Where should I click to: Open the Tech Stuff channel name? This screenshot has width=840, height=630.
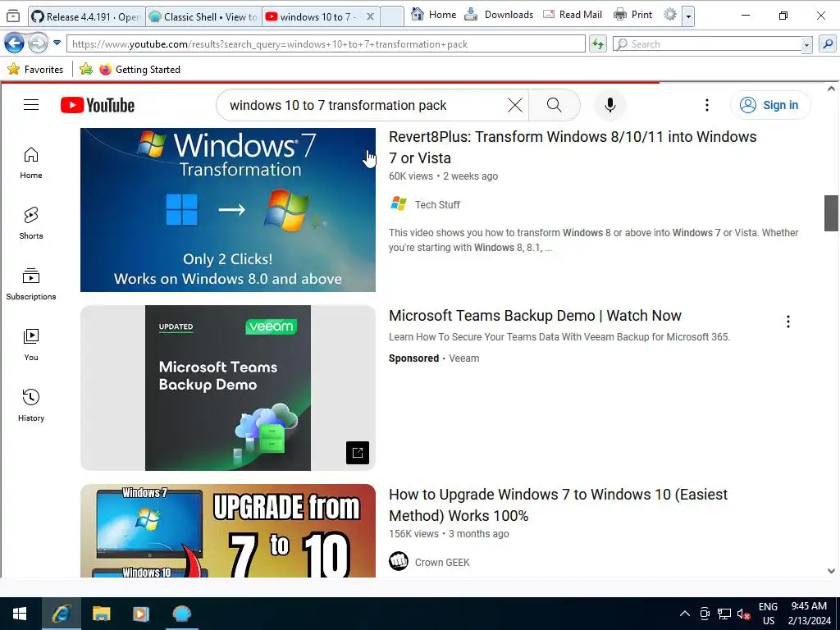coord(437,204)
